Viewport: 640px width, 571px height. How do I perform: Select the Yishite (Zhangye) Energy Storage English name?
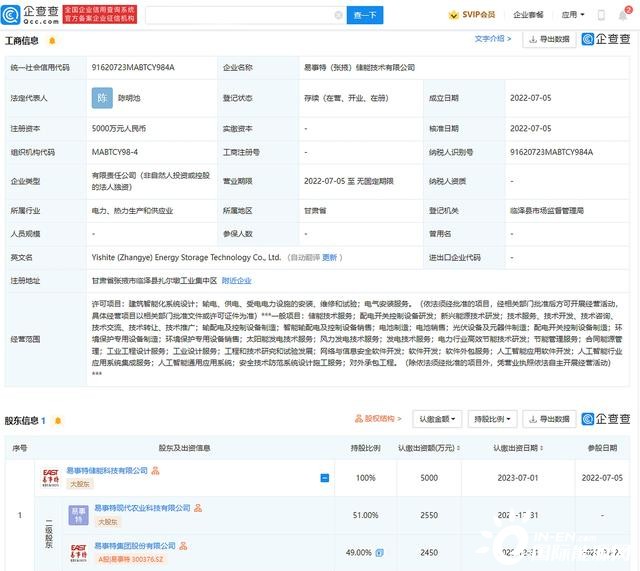click(x=187, y=258)
